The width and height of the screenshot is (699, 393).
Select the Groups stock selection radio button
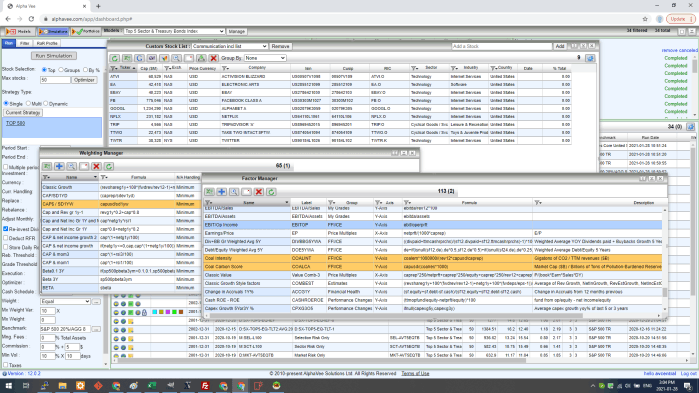tap(61, 70)
